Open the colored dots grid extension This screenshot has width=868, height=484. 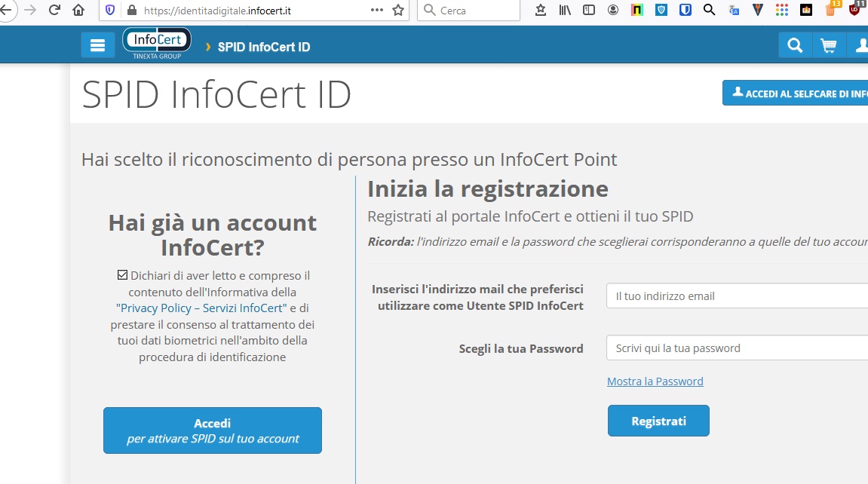(781, 10)
